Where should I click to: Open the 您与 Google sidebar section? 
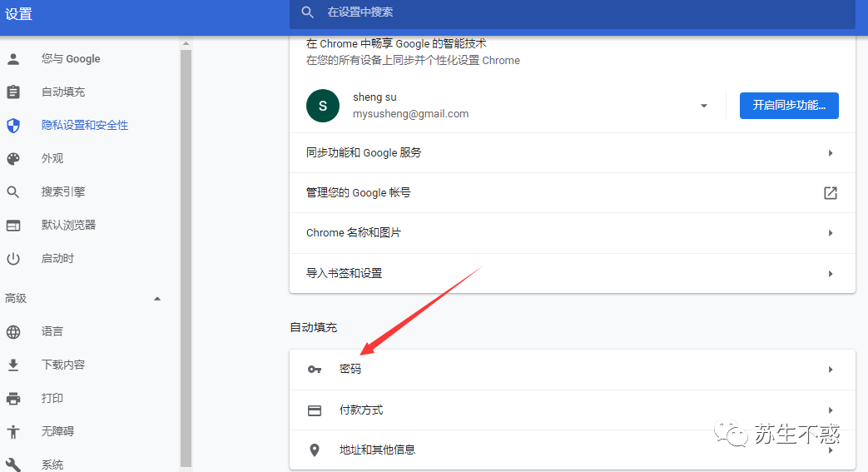(70, 59)
